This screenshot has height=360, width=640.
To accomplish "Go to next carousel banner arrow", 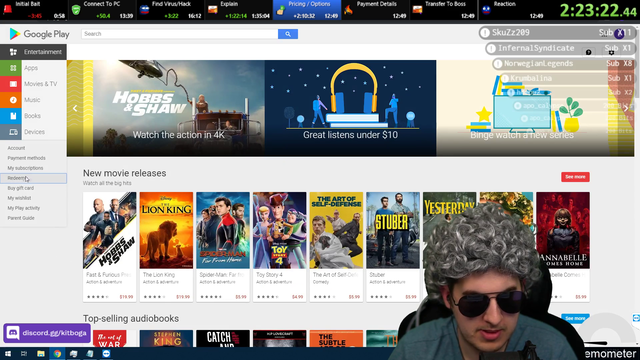I will 626,108.
